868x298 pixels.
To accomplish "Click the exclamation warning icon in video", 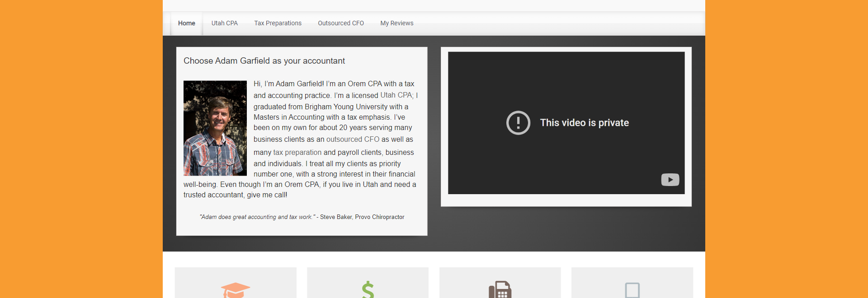I will pyautogui.click(x=518, y=123).
